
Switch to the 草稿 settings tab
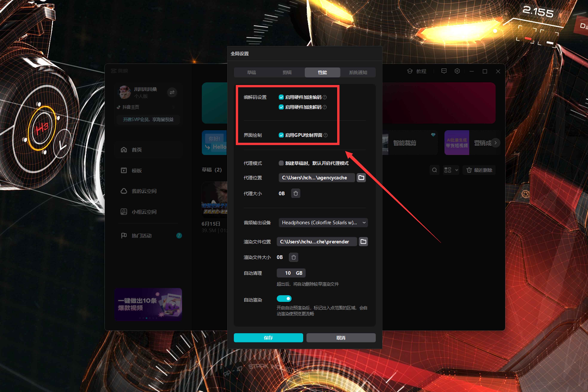pyautogui.click(x=251, y=72)
